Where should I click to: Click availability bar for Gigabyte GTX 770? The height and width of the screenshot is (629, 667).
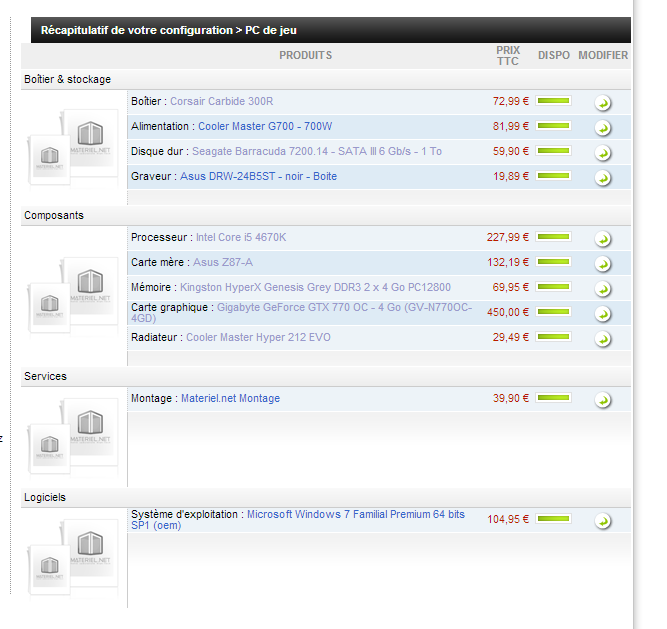coord(553,312)
